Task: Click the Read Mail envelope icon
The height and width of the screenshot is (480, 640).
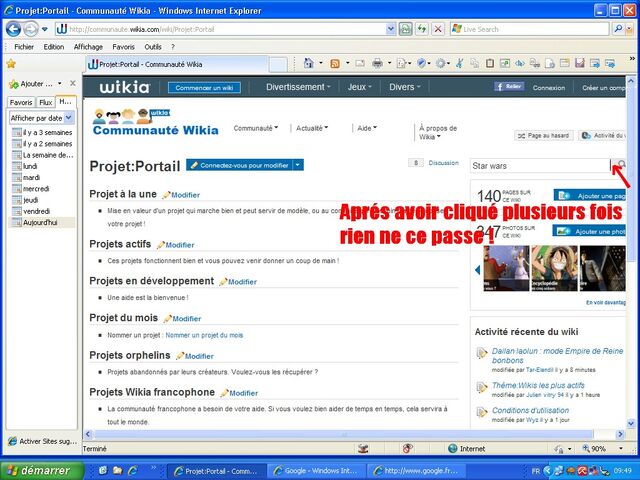Action: (x=360, y=63)
